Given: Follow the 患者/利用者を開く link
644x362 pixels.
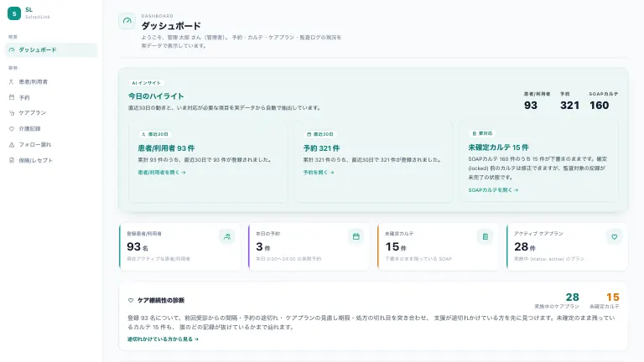Looking at the screenshot, I should tap(162, 173).
